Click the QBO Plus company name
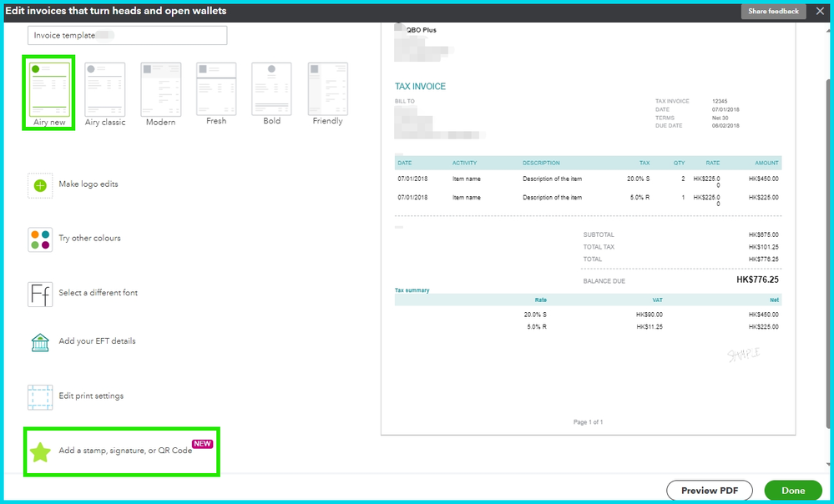 pyautogui.click(x=422, y=30)
